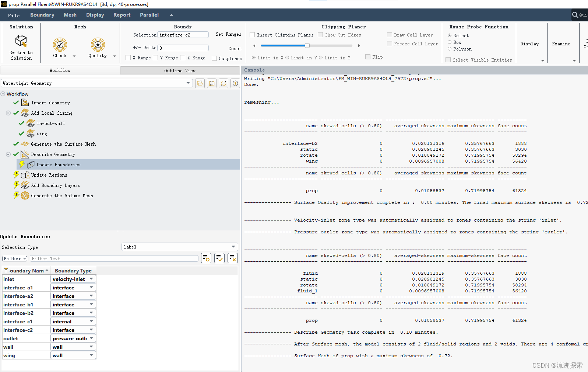Image resolution: width=588 pixels, height=372 pixels.
Task: Switch to the Outline View tab
Action: pos(180,70)
